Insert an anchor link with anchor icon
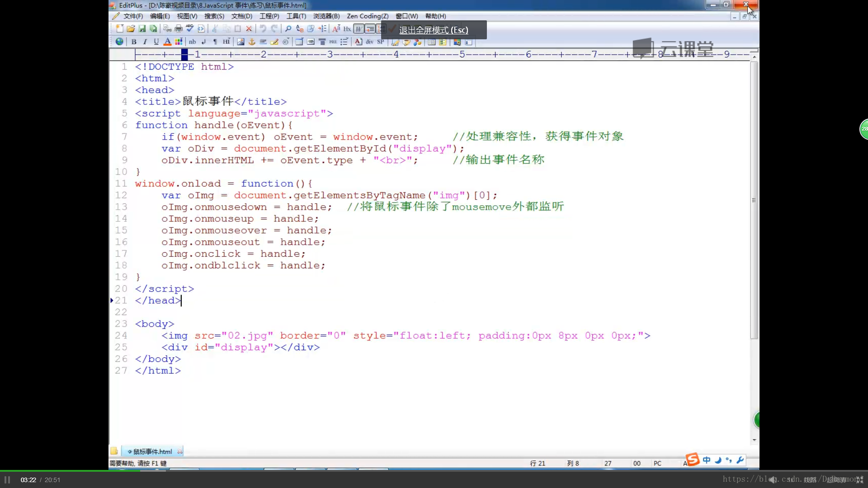 [252, 42]
